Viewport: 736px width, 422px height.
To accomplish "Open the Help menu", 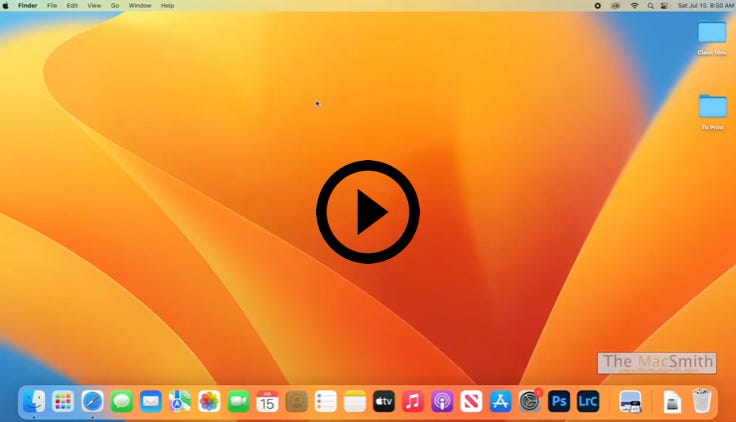I will (168, 6).
